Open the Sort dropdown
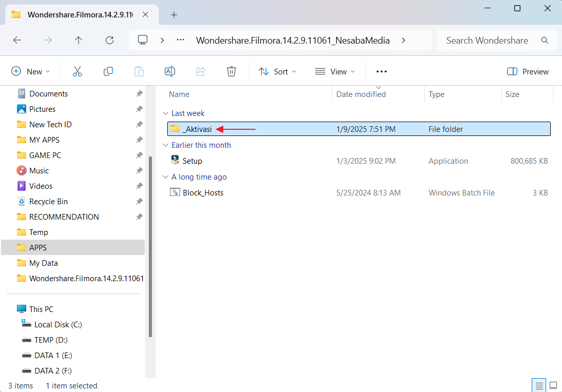Screen dimensions: 562x392 click(278, 71)
